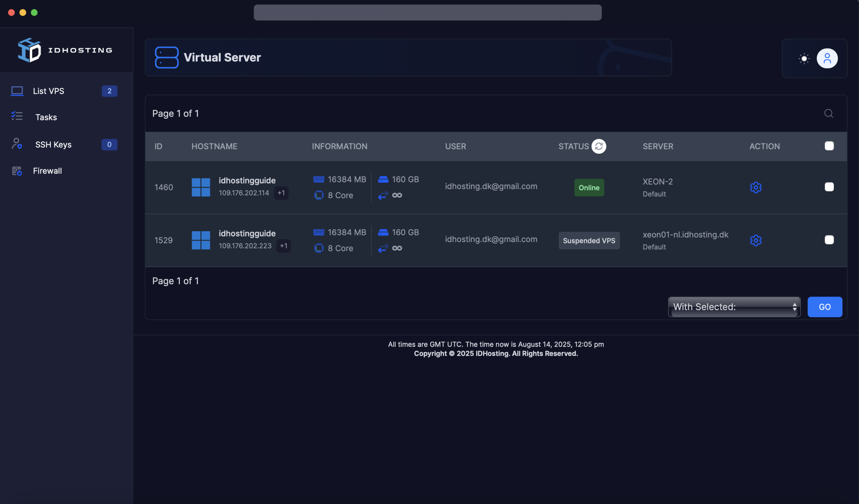Tick the checkbox for VPS 1529
Viewport: 859px width, 504px height.
pyautogui.click(x=829, y=240)
